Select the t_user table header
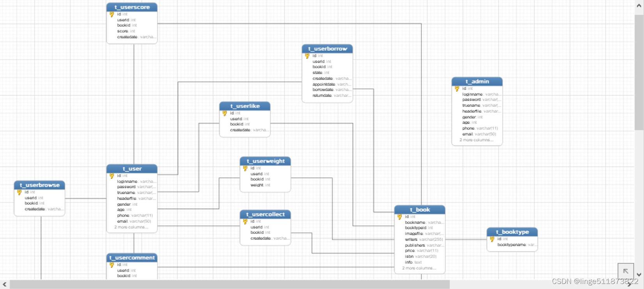 coord(132,169)
